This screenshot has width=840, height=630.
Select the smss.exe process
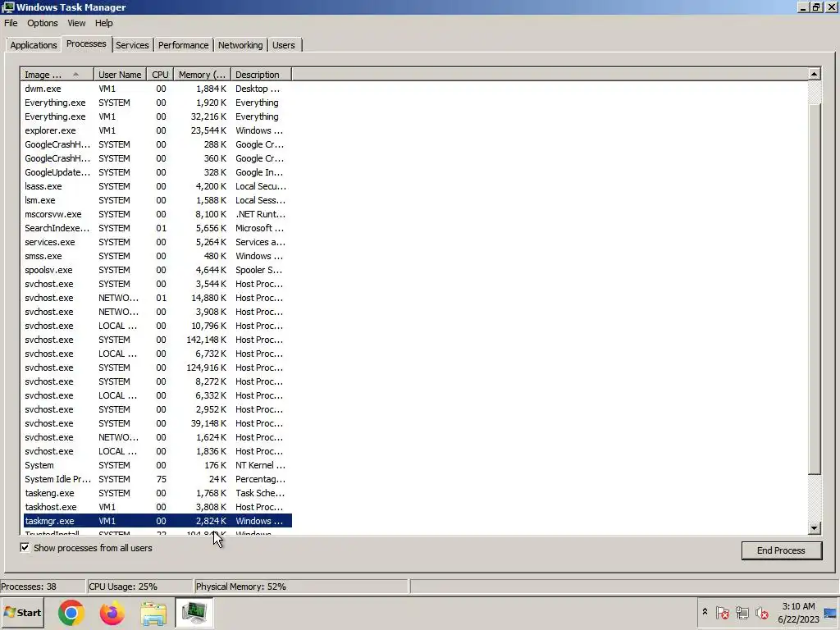tap(157, 256)
